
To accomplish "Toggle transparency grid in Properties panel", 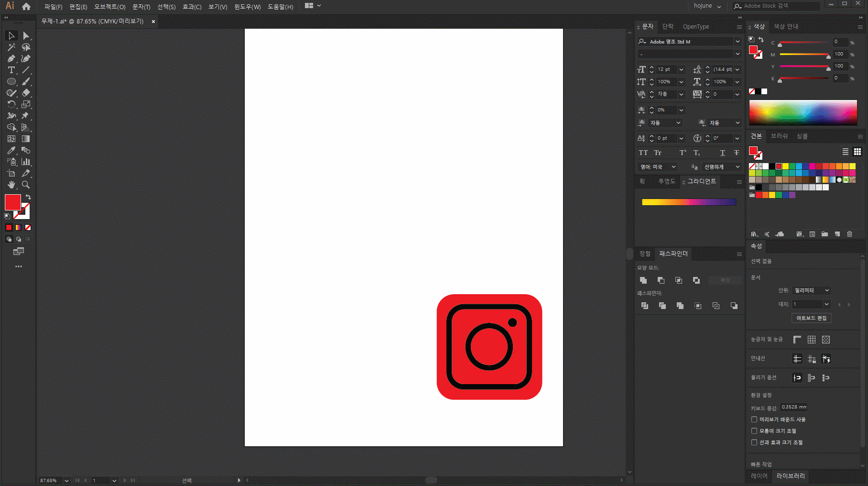I will tap(826, 340).
